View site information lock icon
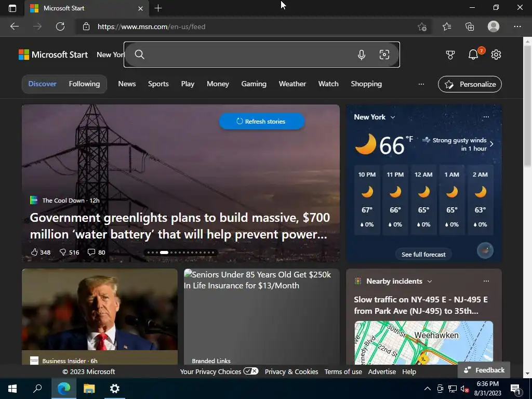532x399 pixels. click(86, 26)
